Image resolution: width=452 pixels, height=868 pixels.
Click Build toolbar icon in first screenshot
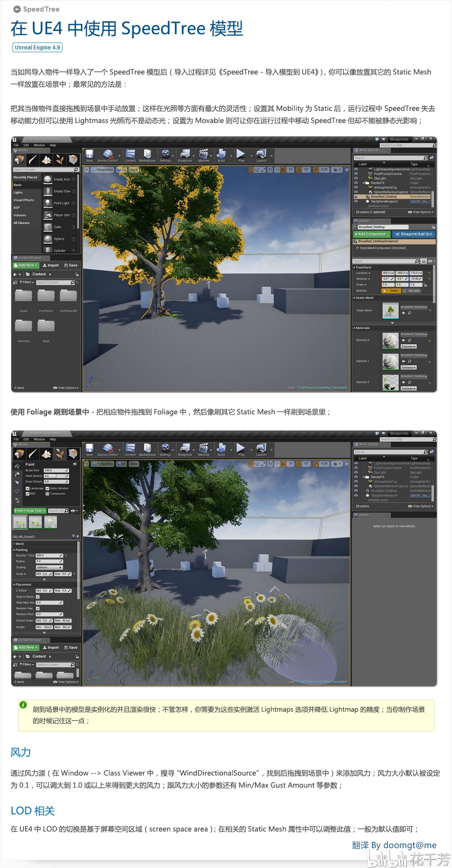pos(221,155)
